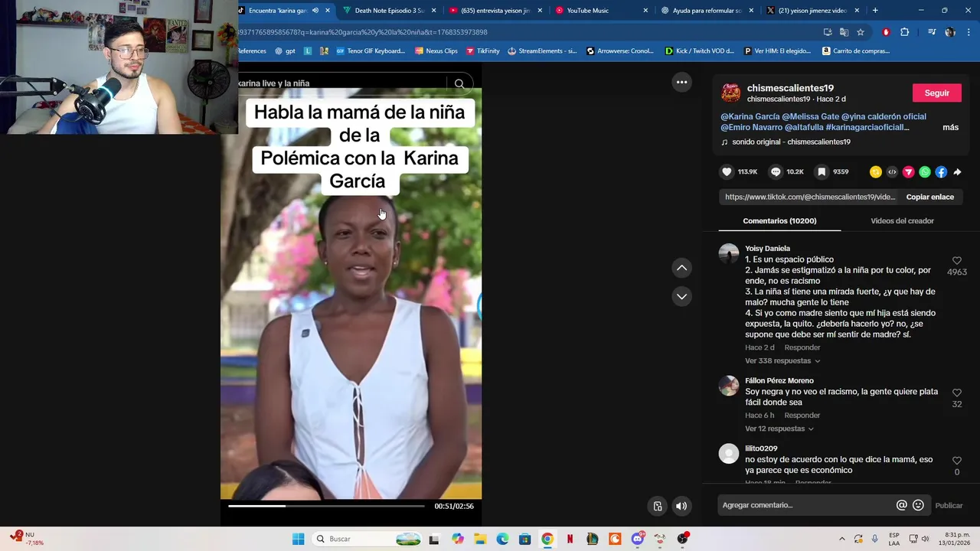
Task: Reply to Yoisy Daniela's comment
Action: [x=802, y=347]
